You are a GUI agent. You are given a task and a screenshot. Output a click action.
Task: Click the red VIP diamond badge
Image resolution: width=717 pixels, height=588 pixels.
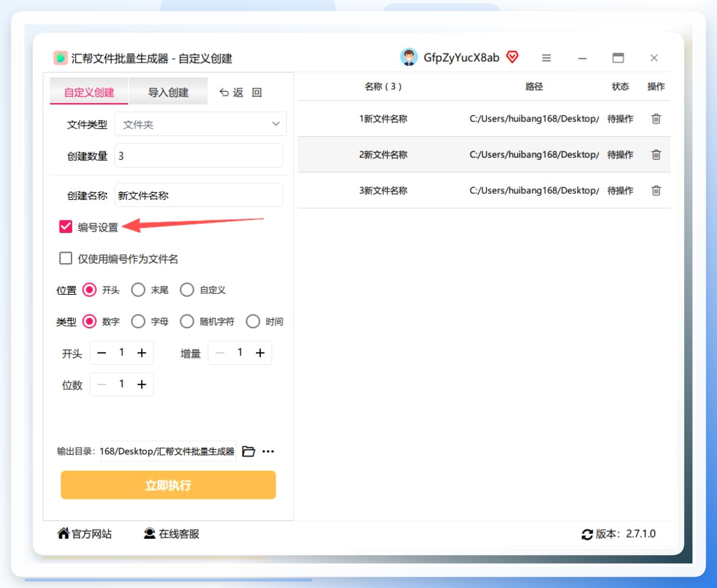[x=512, y=57]
